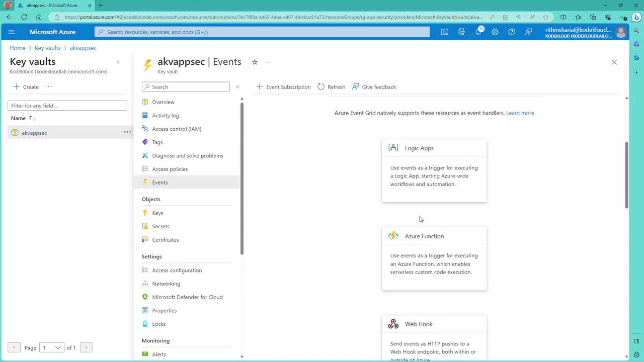Open Keys under Objects
The image size is (644, 362).
[x=157, y=213]
